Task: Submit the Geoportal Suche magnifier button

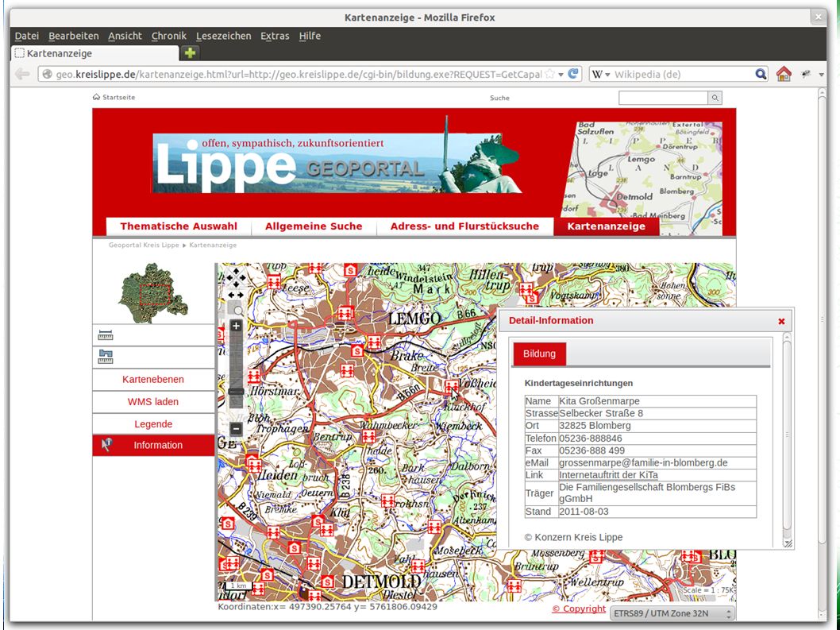Action: coord(715,98)
